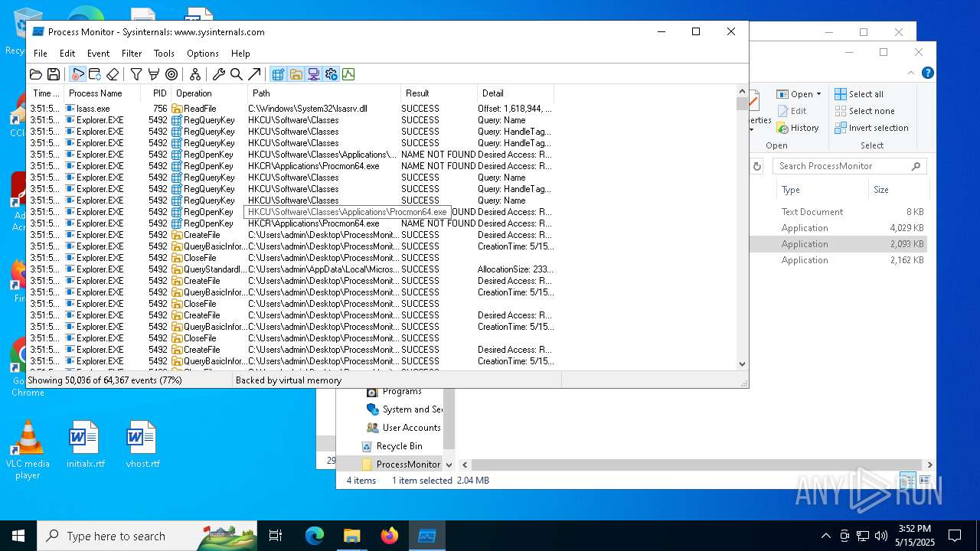Open the Windows Start menu
Image resolution: width=980 pixels, height=551 pixels.
pyautogui.click(x=18, y=536)
